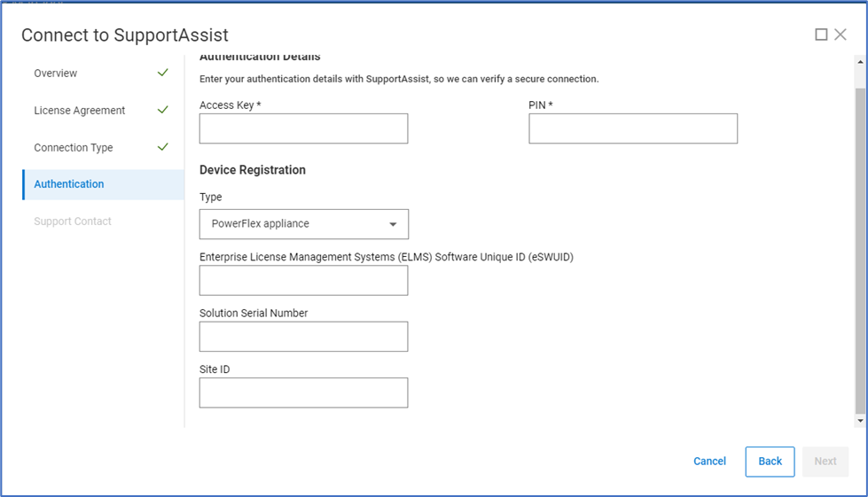
Task: Click the License Agreement checkmark icon
Action: point(163,110)
